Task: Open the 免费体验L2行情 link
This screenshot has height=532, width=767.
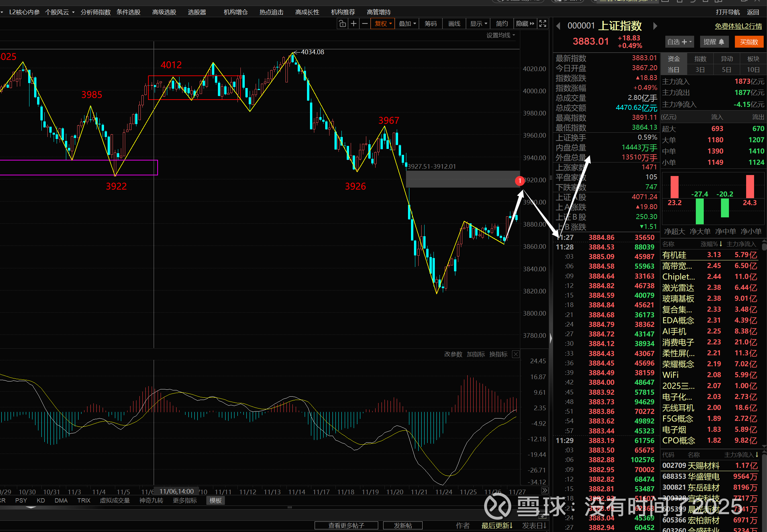Action: tap(738, 26)
